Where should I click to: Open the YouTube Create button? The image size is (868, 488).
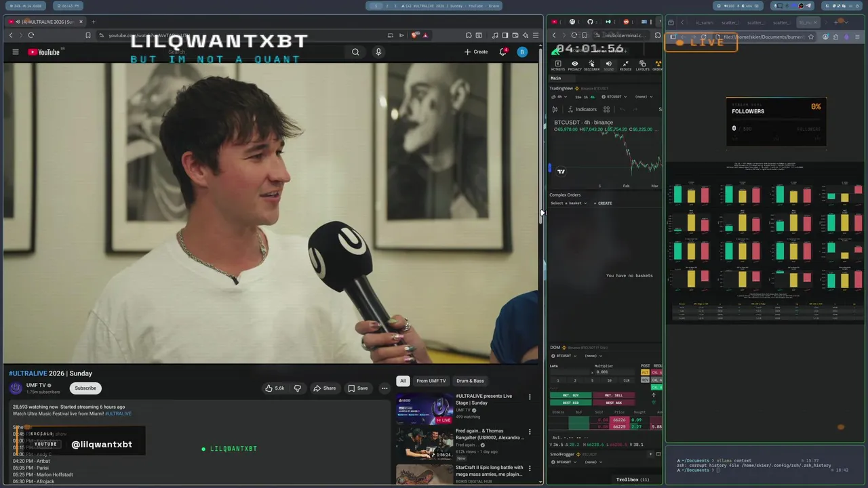(x=476, y=52)
